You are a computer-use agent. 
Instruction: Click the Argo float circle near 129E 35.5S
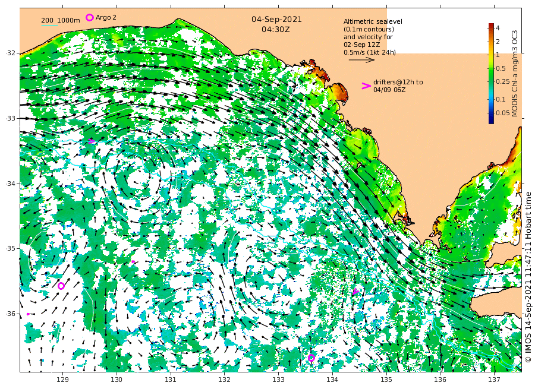(61, 286)
